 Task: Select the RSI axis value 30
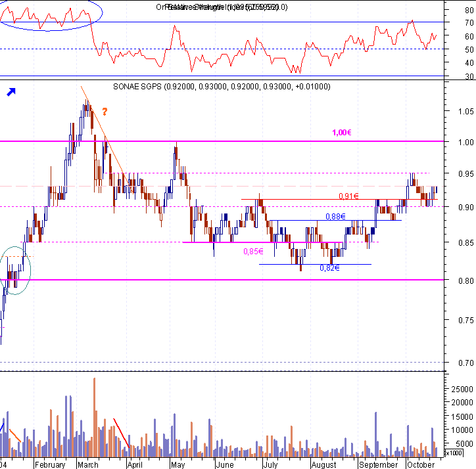pyautogui.click(x=469, y=76)
